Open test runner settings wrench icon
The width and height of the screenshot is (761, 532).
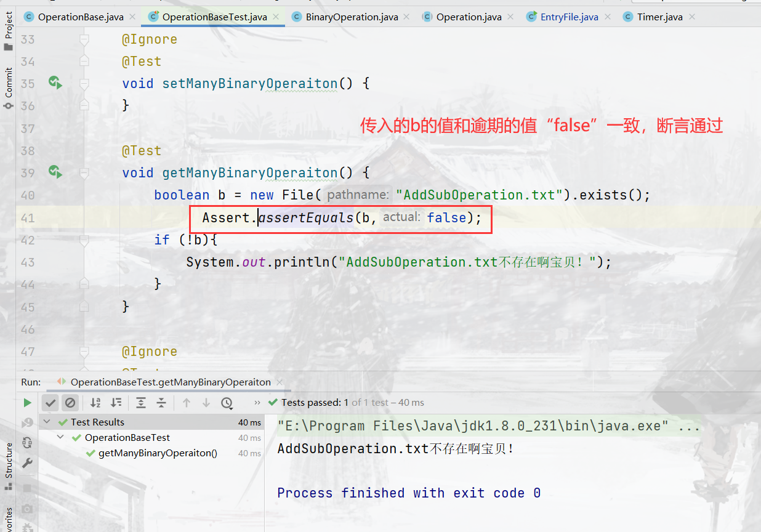click(x=27, y=463)
